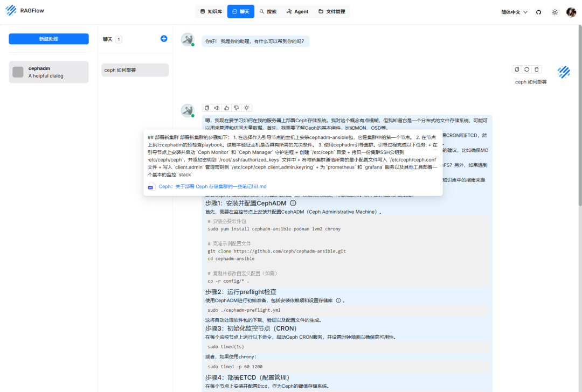Screen dimensions: 582x392
Task: Open the 搜索 search tab
Action: click(x=268, y=11)
